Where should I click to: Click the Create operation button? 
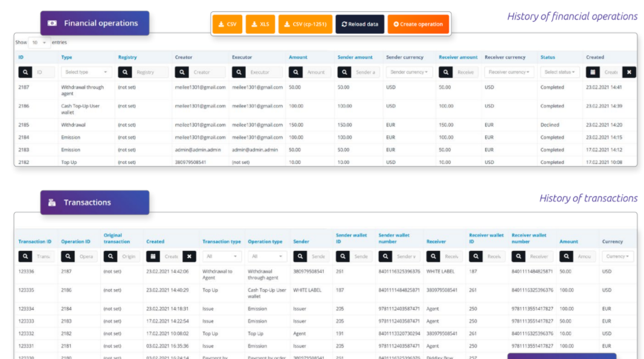418,24
